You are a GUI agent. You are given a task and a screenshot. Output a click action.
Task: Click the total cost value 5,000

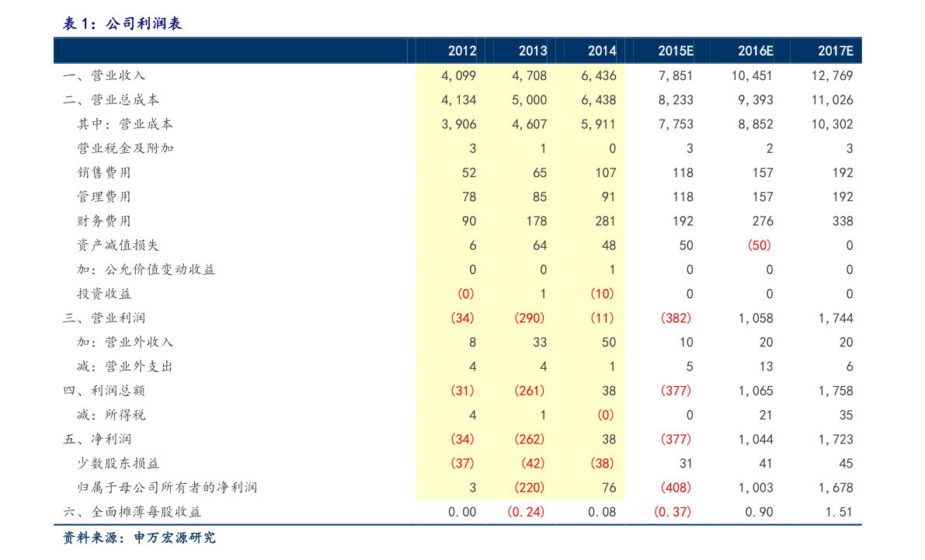click(529, 99)
